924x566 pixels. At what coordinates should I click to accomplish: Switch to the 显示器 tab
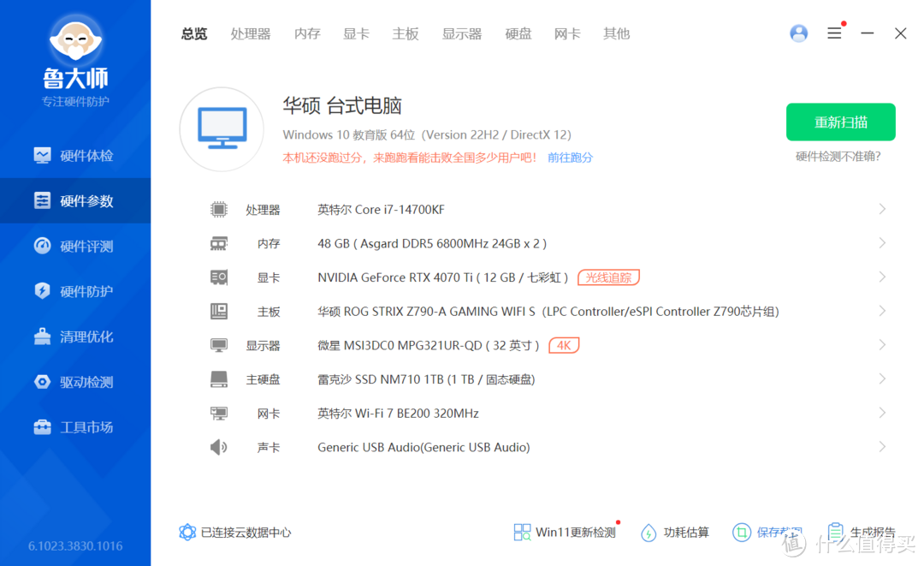tap(462, 34)
